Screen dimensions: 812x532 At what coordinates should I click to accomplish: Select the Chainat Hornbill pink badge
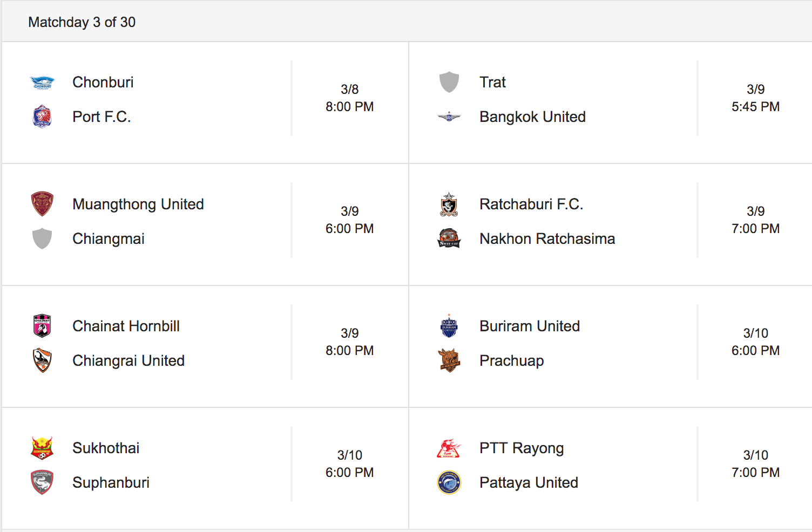42,326
